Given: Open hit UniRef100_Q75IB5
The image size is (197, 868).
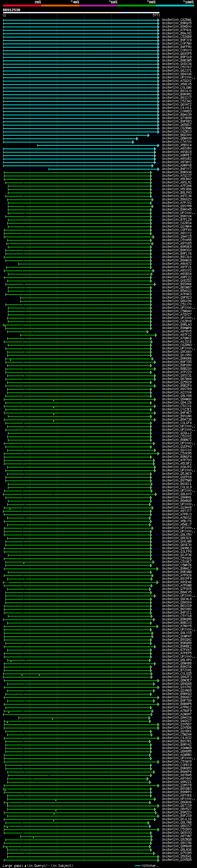Looking at the screenshot, I should point(176,853).
